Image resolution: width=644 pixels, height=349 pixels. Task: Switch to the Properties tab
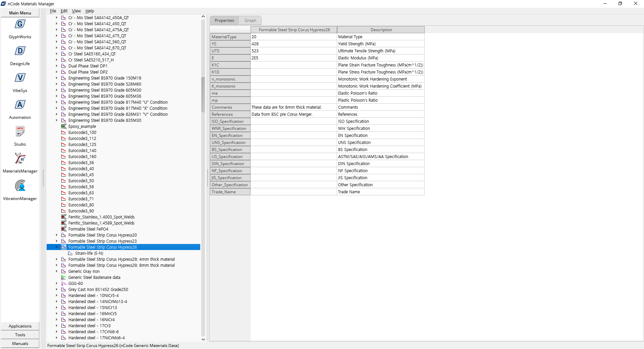click(x=224, y=20)
